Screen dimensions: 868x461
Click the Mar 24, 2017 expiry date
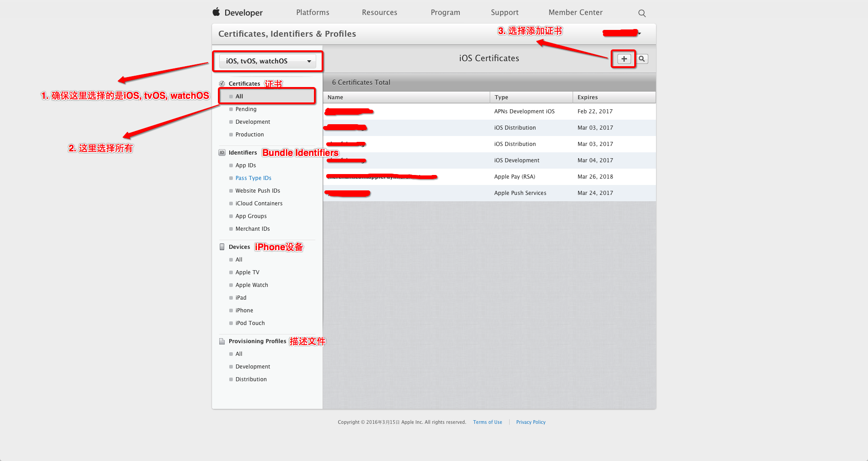pyautogui.click(x=595, y=193)
